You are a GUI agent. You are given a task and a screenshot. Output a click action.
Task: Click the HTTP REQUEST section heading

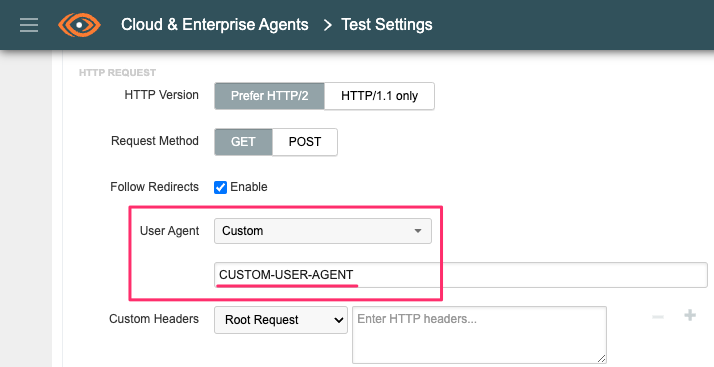pyautogui.click(x=117, y=73)
